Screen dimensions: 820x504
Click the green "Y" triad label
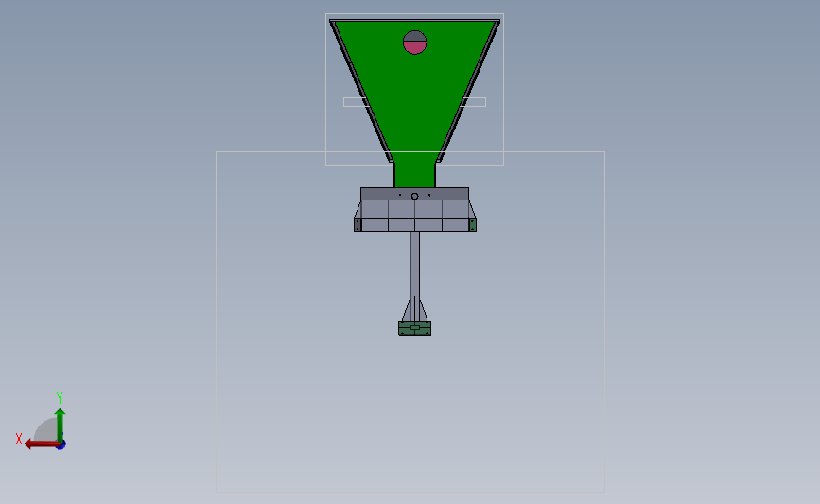(x=60, y=398)
